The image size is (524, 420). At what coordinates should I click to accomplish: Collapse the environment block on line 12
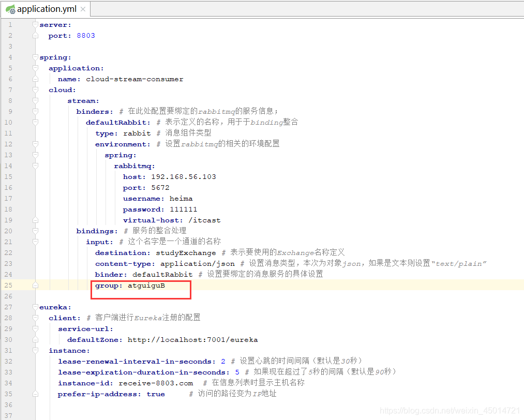point(35,144)
